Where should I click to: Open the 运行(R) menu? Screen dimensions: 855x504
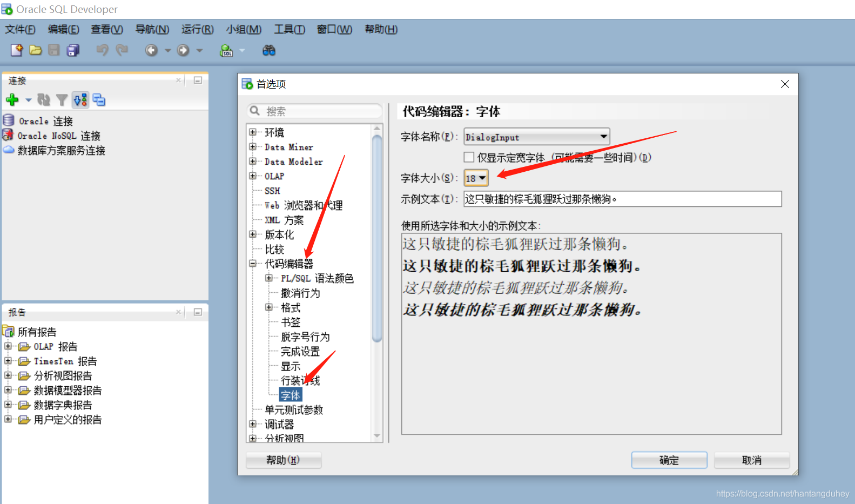pyautogui.click(x=197, y=29)
